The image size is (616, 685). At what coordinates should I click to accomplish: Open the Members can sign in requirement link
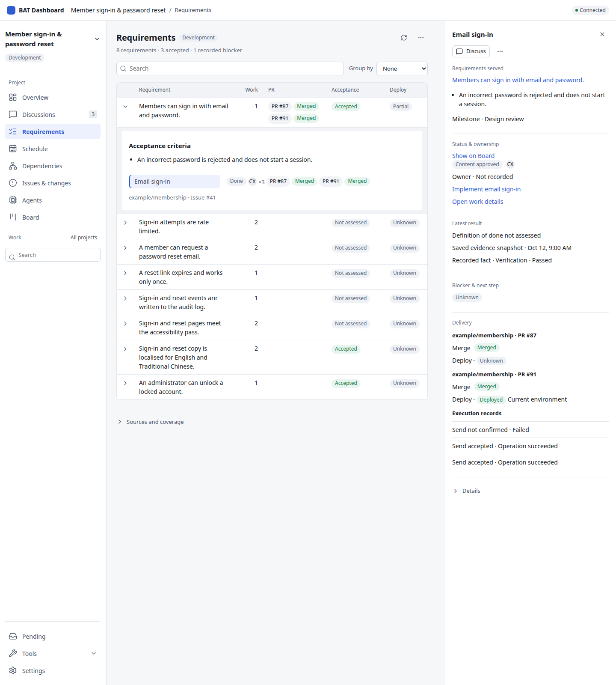518,80
